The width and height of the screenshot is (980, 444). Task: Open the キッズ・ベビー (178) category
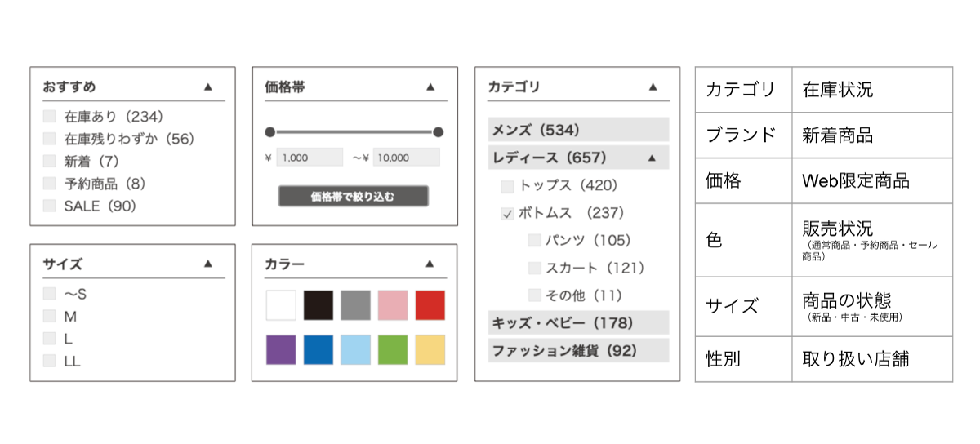tap(578, 322)
